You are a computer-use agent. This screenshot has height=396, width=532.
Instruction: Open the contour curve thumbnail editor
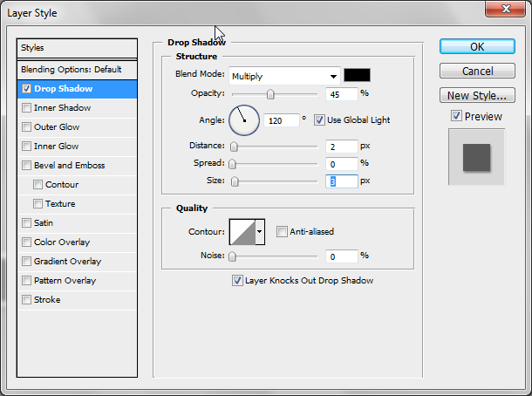tap(242, 232)
